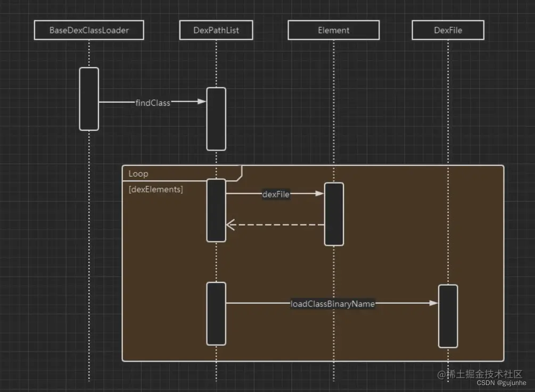Click the loadClassBinaryName message label
535x392 pixels.
point(333,304)
